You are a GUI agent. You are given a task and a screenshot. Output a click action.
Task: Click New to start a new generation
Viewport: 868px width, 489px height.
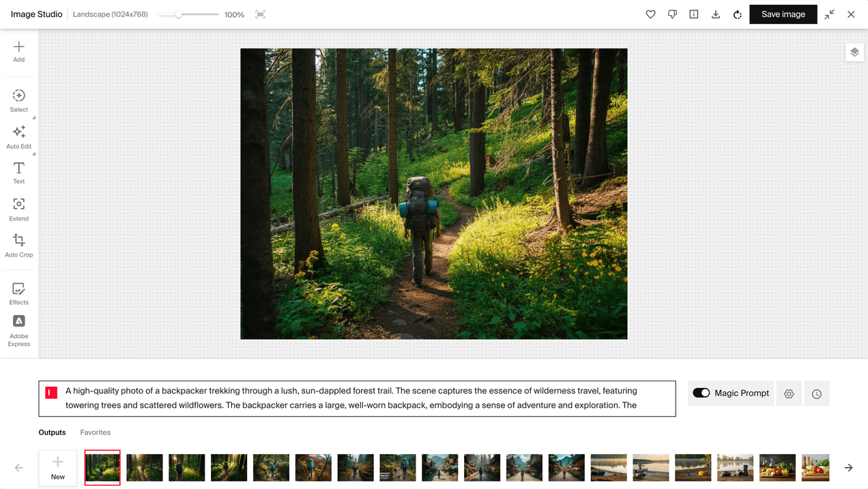[x=57, y=467]
